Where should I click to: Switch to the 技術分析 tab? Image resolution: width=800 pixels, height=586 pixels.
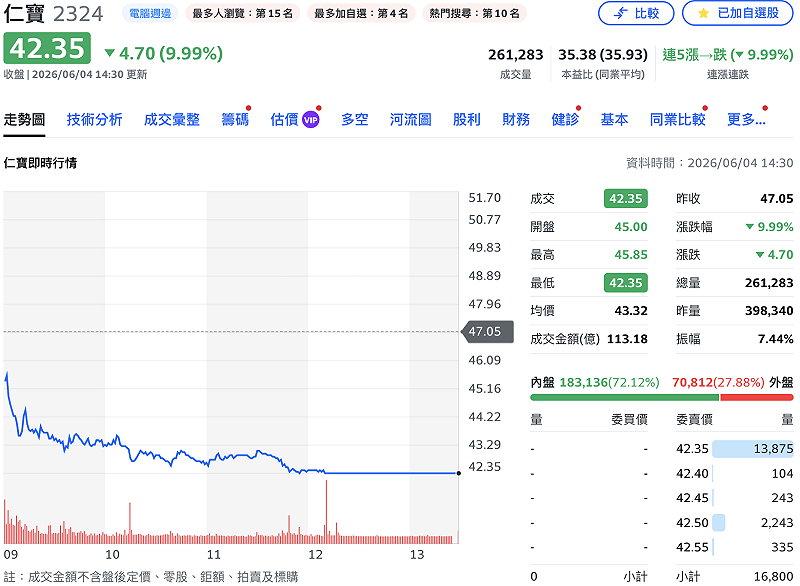tap(94, 120)
